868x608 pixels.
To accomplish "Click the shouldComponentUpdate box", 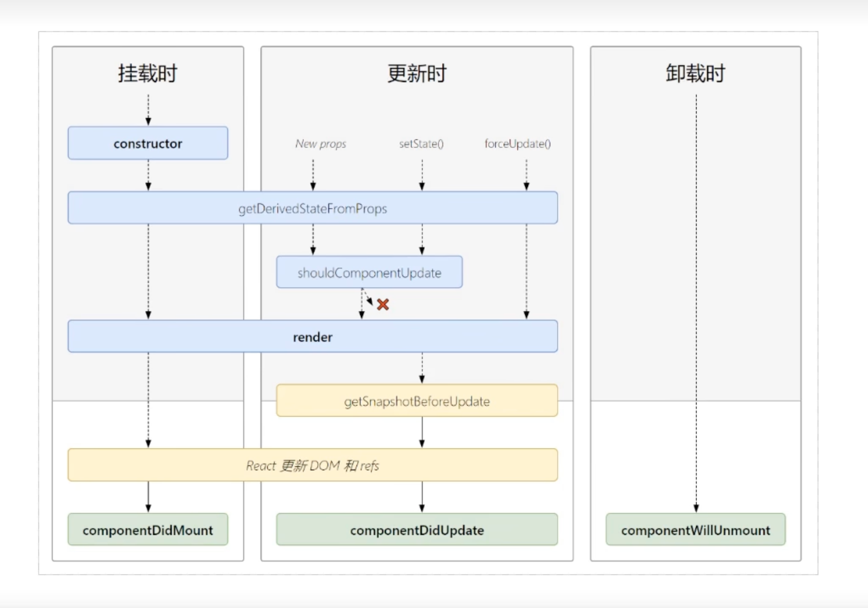I will point(369,272).
